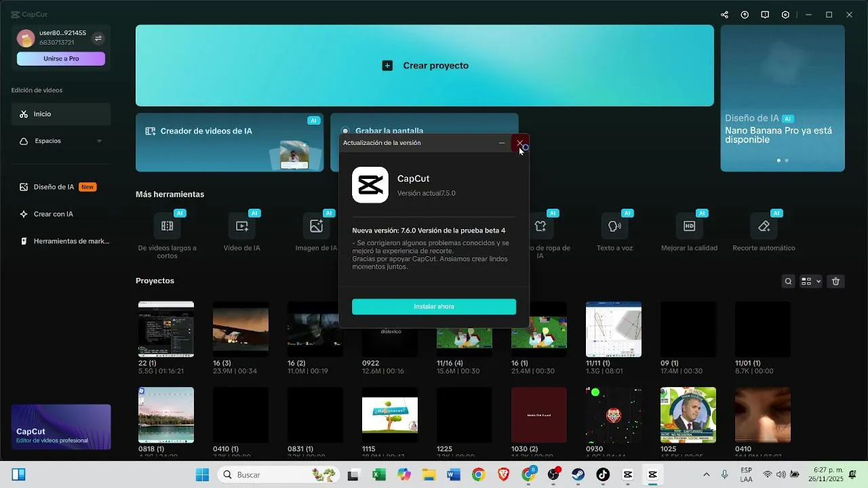
Task: Open project thumbnail 1115
Action: pos(390,415)
